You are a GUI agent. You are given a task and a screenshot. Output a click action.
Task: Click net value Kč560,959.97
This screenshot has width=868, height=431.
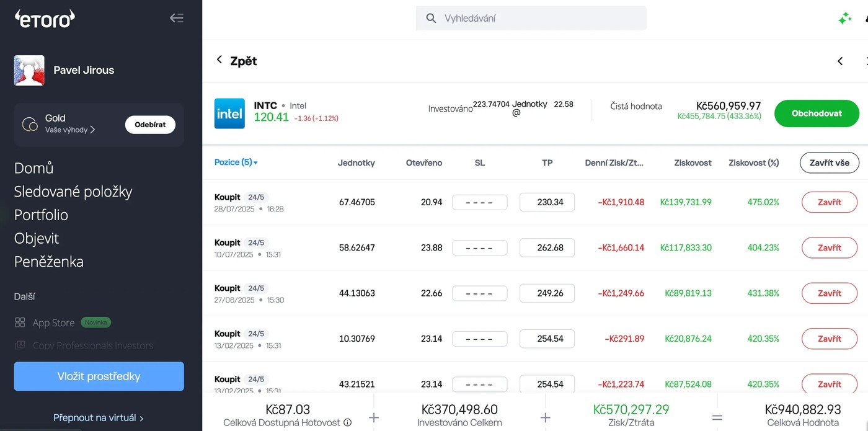pyautogui.click(x=728, y=106)
